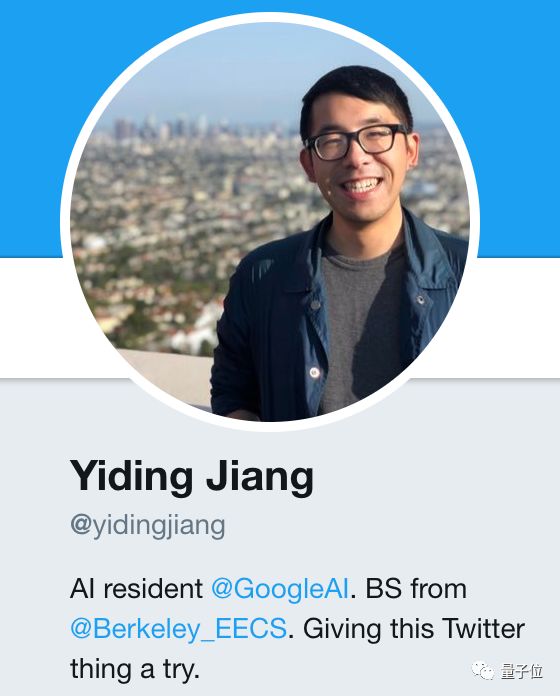This screenshot has width=560, height=696.
Task: Open the @GoogleAI mention link
Action: pyautogui.click(x=280, y=589)
